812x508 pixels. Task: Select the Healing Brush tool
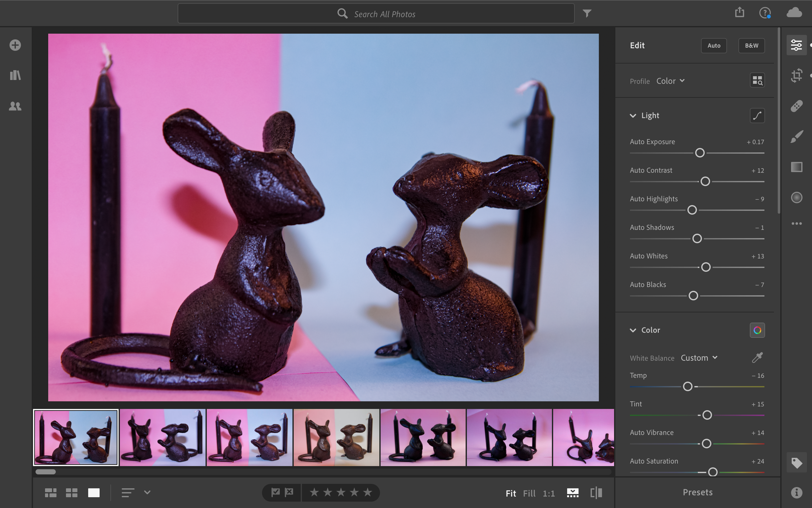(x=796, y=106)
